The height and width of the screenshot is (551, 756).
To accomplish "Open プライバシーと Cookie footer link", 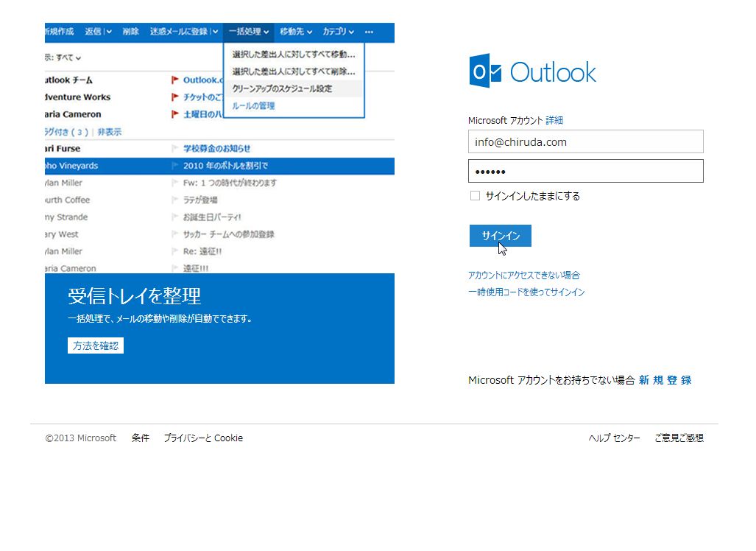I will 203,438.
